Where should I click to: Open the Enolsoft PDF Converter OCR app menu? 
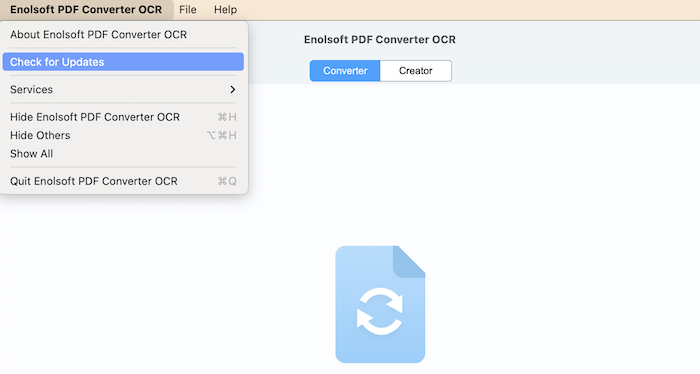(x=86, y=9)
